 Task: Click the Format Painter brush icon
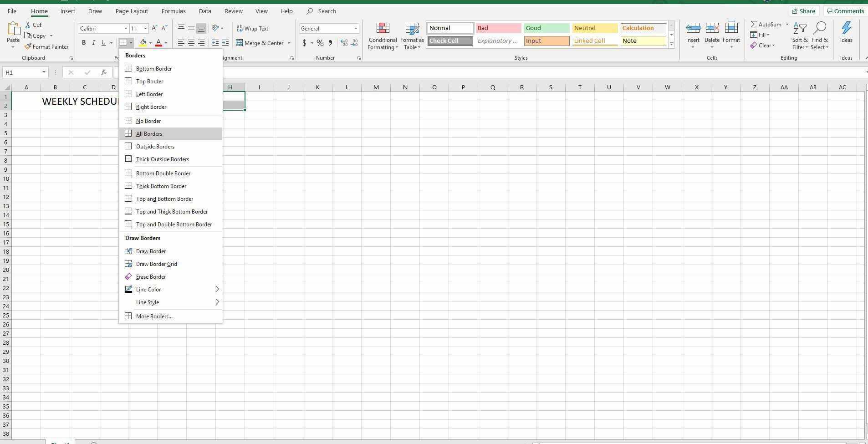tap(28, 46)
